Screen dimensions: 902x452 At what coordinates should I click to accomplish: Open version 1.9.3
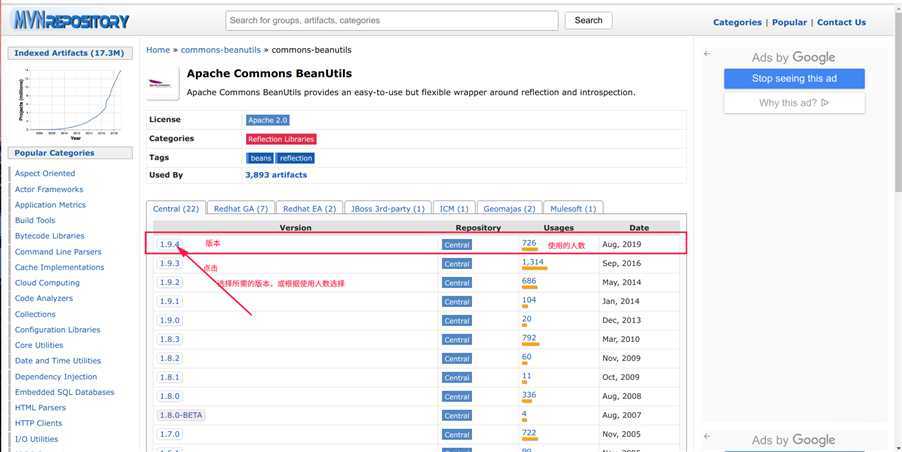click(x=170, y=263)
